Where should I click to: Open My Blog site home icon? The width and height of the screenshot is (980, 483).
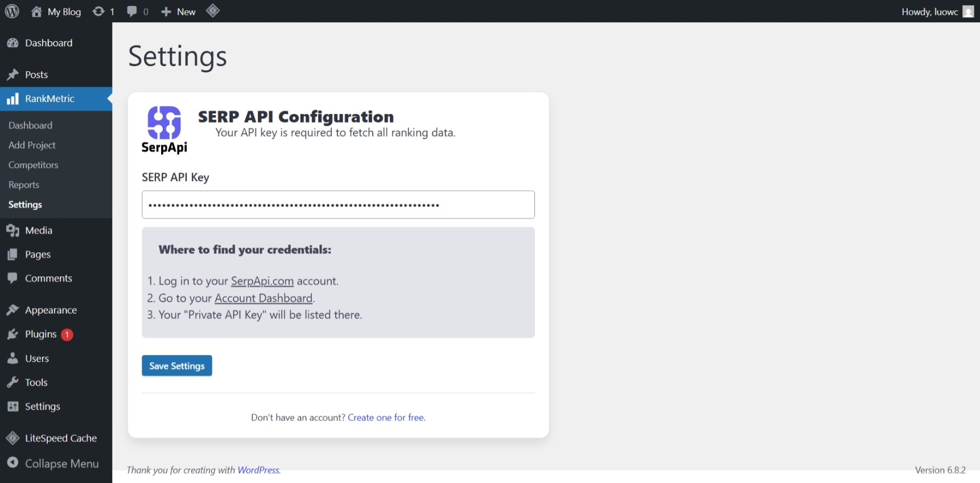coord(36,11)
